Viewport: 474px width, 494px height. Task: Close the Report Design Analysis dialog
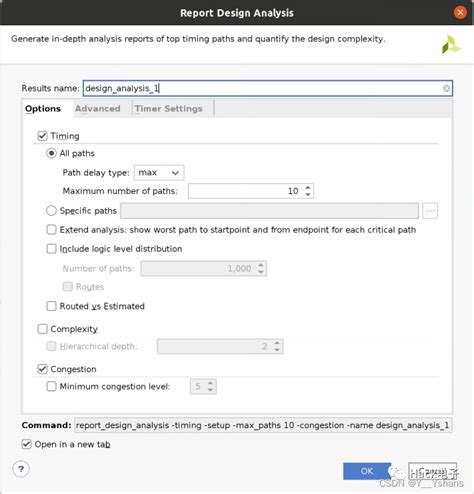point(460,13)
